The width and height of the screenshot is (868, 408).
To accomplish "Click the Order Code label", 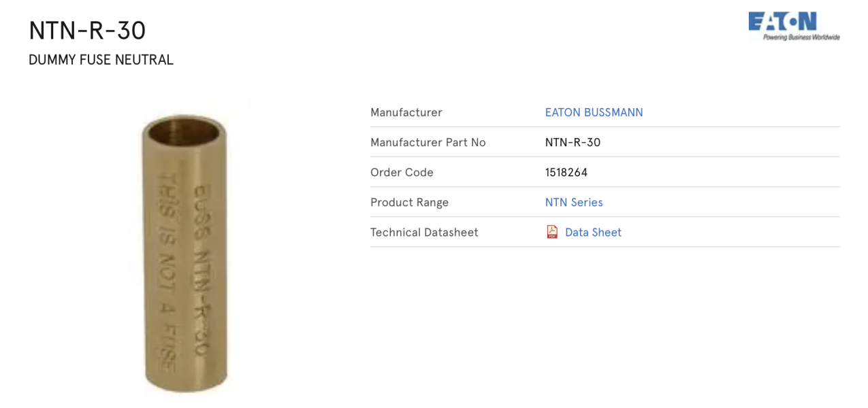I will (402, 172).
